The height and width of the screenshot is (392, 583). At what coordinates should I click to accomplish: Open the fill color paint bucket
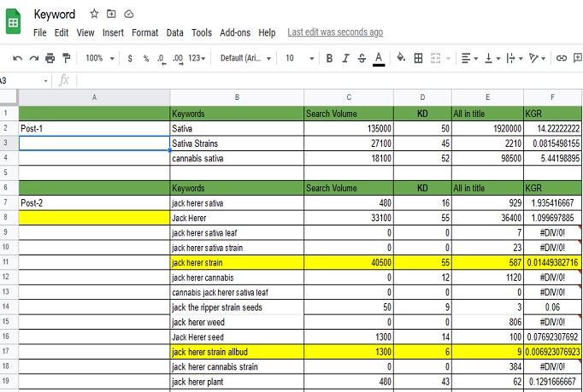(x=398, y=58)
